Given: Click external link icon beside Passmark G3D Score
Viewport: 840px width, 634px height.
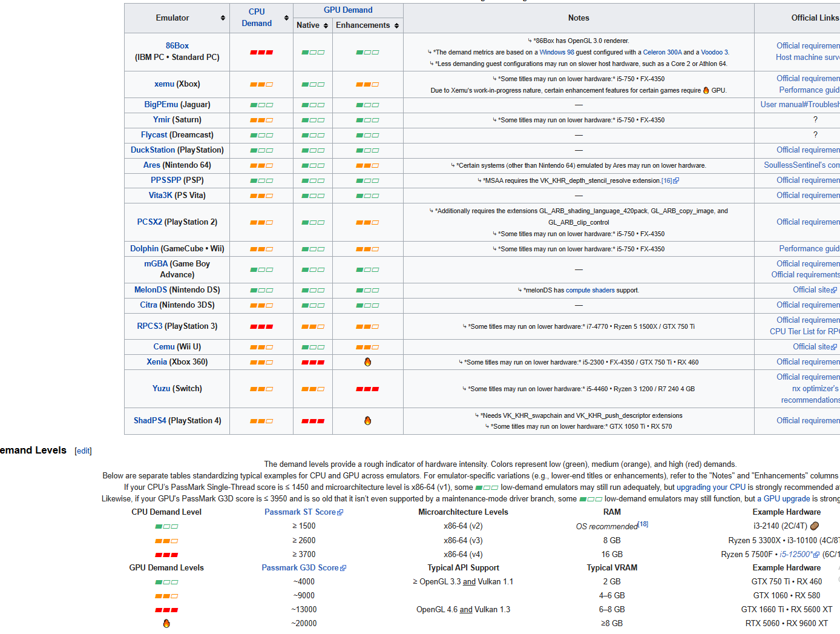Looking at the screenshot, I should [x=343, y=568].
